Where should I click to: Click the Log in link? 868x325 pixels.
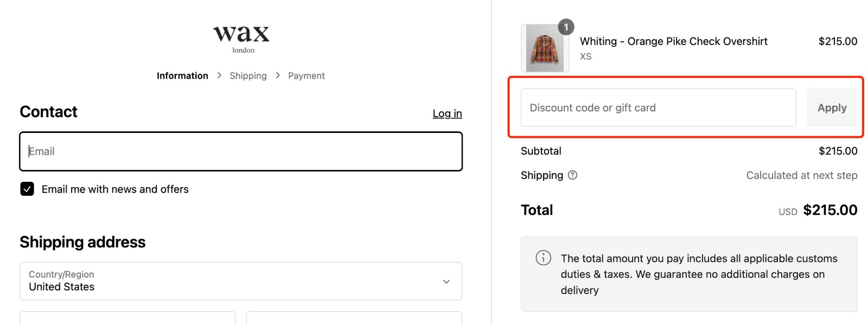pos(447,113)
